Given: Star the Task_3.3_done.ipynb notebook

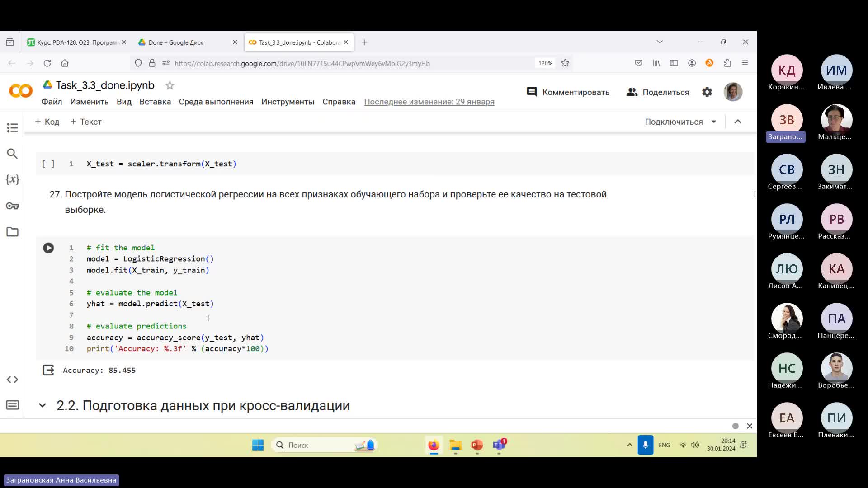Looking at the screenshot, I should pos(170,85).
